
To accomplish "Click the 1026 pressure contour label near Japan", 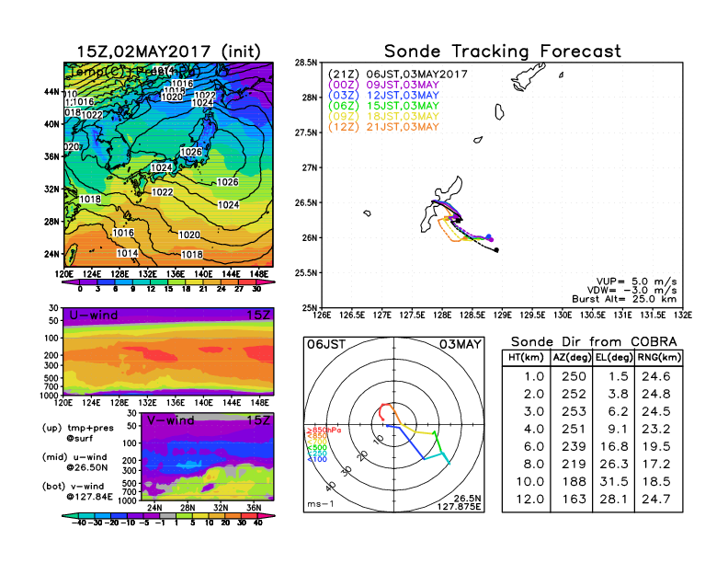I will (x=190, y=152).
